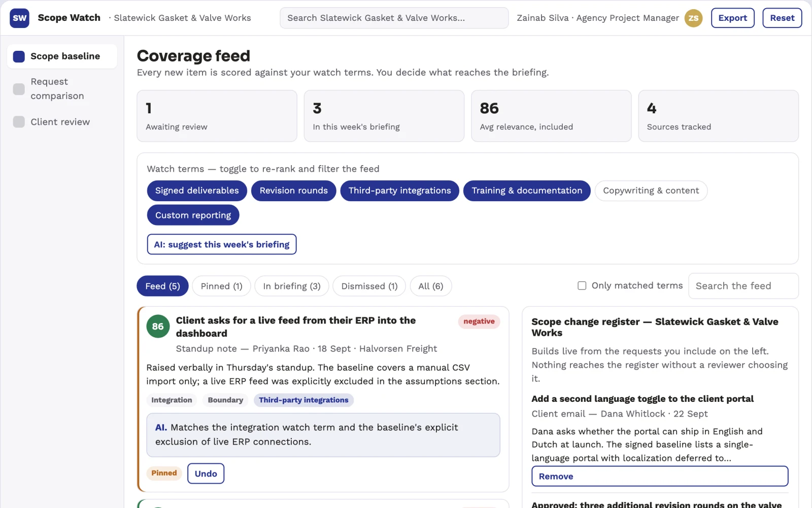812x508 pixels.
Task: Toggle the Training & documentation watch term
Action: (x=527, y=190)
